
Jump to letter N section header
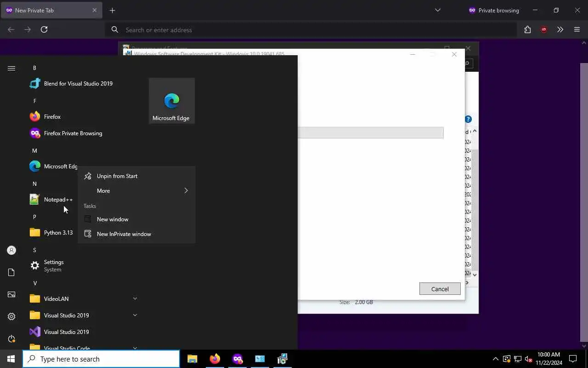[x=34, y=184]
